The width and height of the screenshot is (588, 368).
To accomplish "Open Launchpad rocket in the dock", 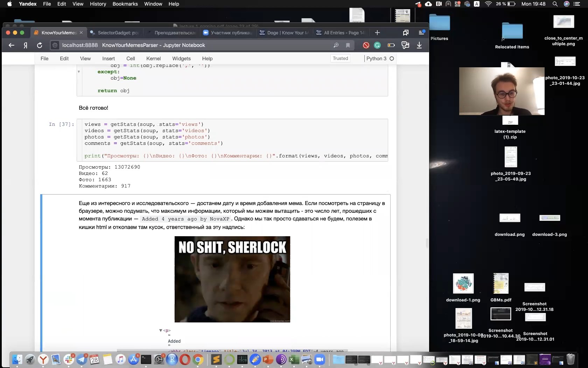I will [x=30, y=359].
